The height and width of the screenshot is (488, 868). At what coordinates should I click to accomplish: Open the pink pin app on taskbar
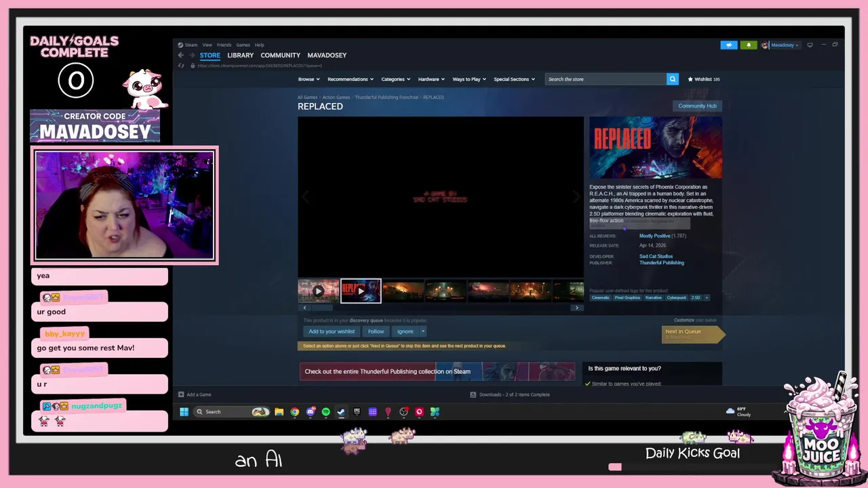[x=388, y=411]
